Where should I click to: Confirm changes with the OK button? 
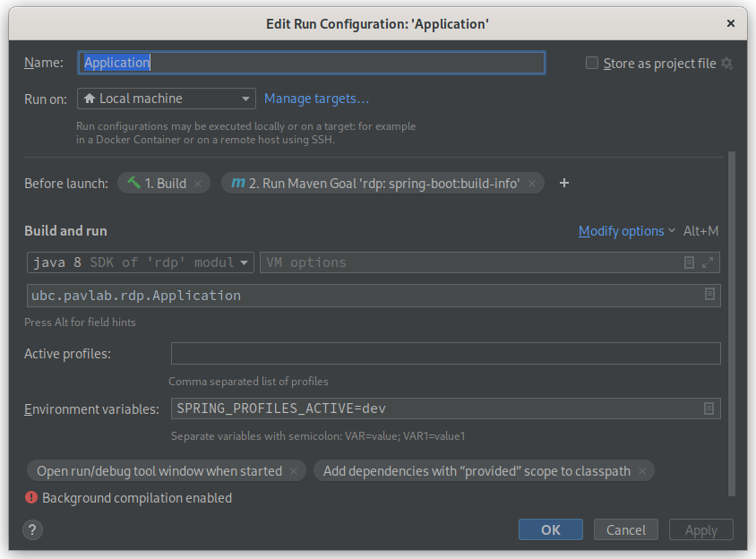tap(550, 529)
